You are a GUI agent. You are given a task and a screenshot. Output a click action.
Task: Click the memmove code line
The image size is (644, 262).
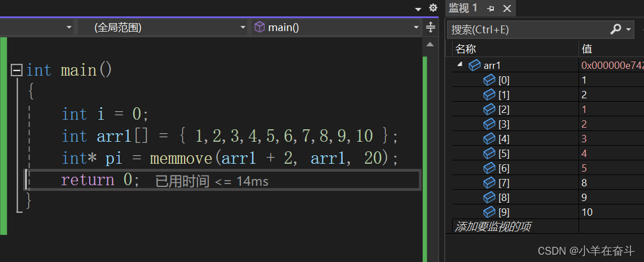coord(230,158)
